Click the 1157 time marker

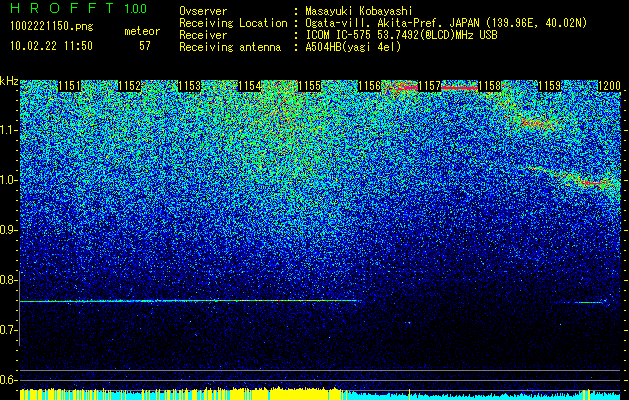pyautogui.click(x=429, y=86)
